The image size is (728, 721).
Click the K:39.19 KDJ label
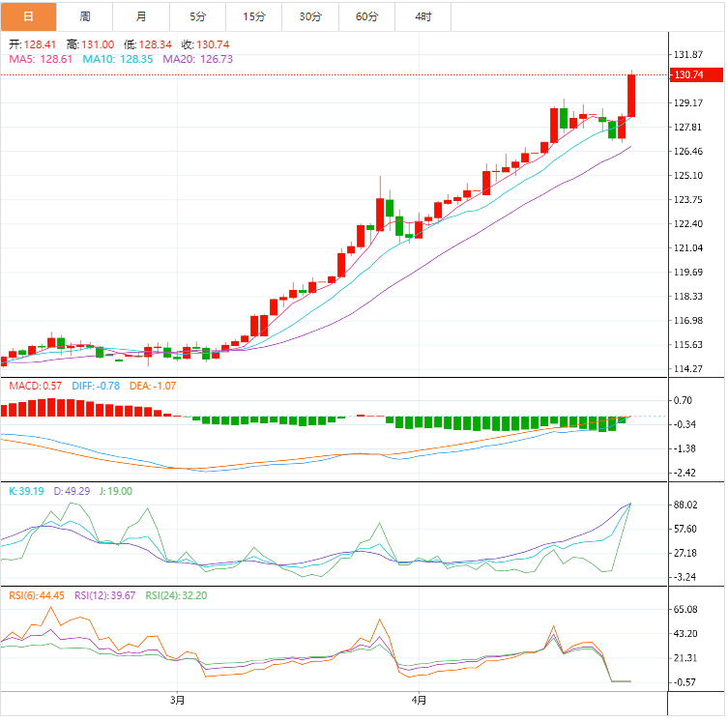(27, 491)
